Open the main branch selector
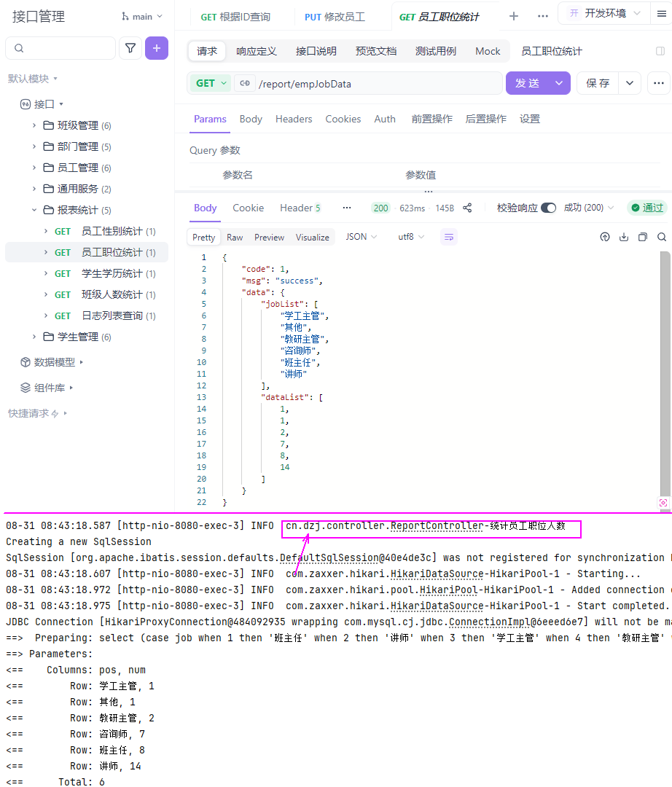672x787 pixels. point(143,16)
